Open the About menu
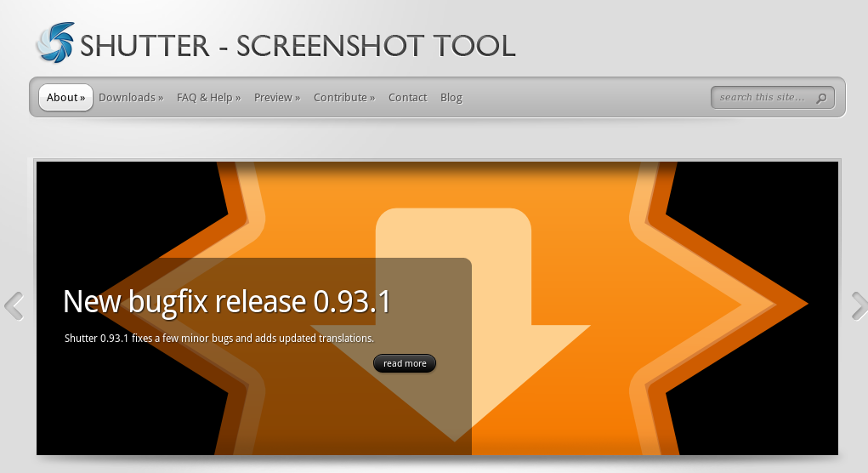Image resolution: width=868 pixels, height=473 pixels. [x=65, y=98]
